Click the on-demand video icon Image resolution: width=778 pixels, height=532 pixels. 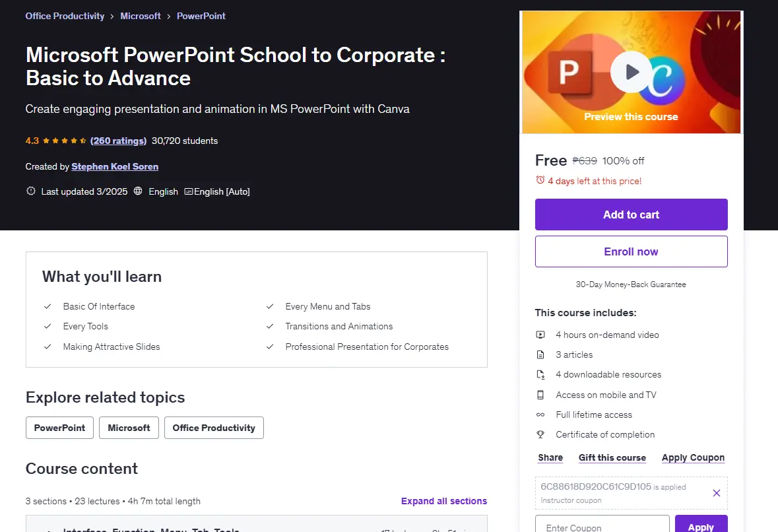coord(540,335)
